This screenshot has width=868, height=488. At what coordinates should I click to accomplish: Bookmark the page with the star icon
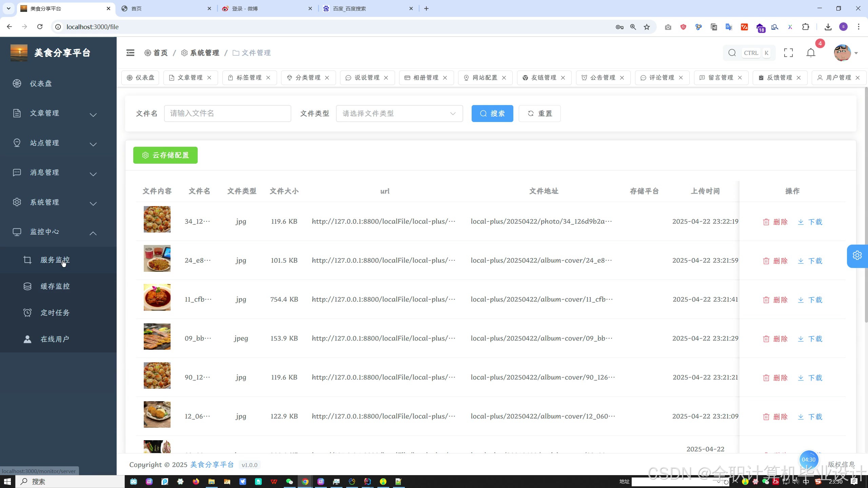(x=647, y=27)
